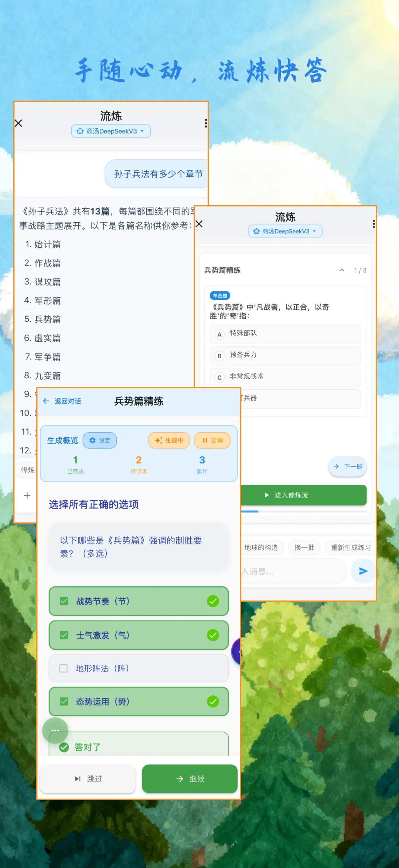Pause generation with 暂停 button
The width and height of the screenshot is (399, 868).
click(x=212, y=440)
